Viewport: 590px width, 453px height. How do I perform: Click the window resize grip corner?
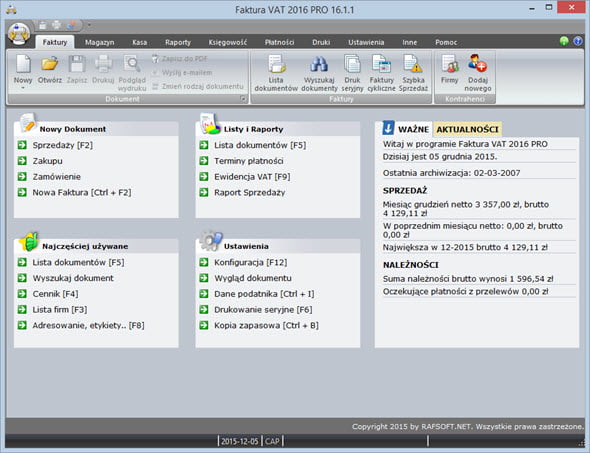(x=582, y=443)
